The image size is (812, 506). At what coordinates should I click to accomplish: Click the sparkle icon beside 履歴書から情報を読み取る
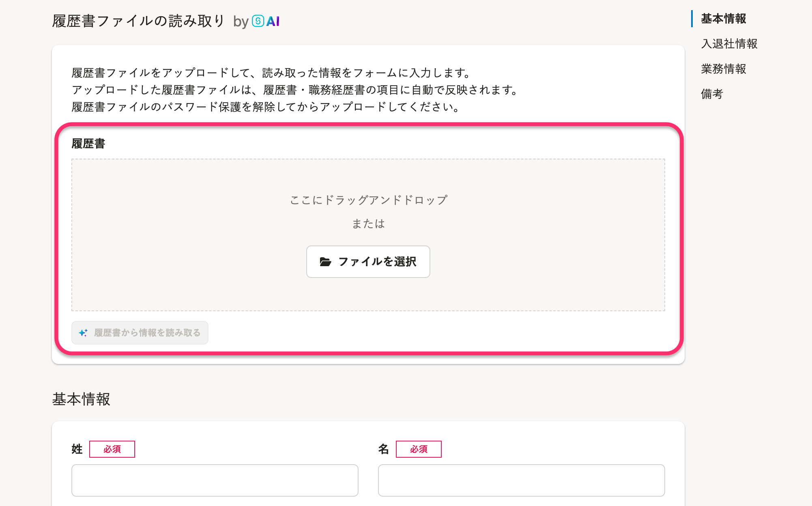tap(83, 333)
